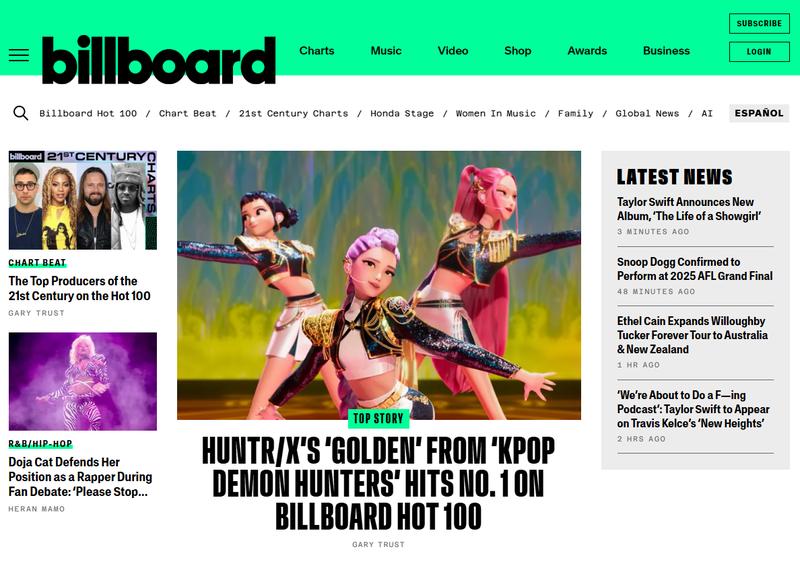Go to the Shop section
Image resolution: width=800 pixels, height=572 pixels.
click(517, 51)
